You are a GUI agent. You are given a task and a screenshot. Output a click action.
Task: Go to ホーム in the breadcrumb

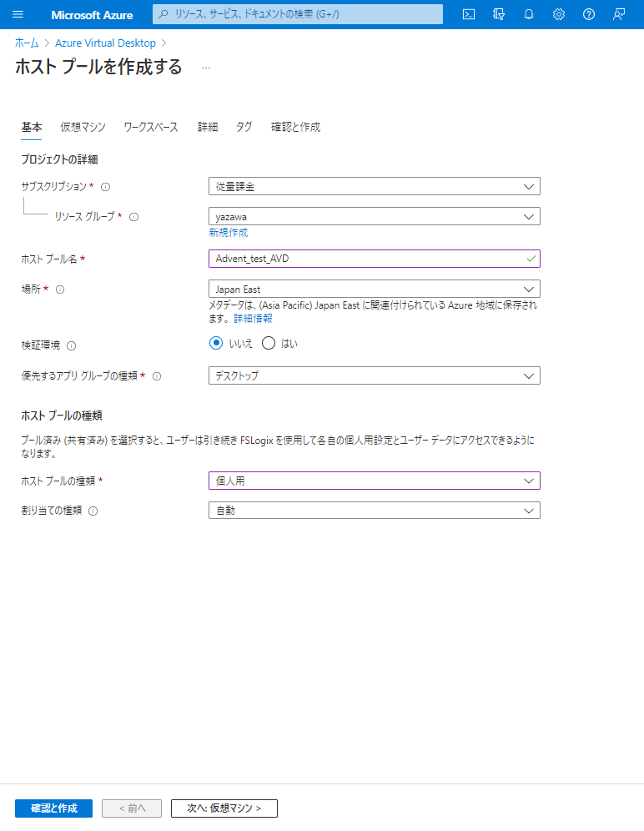27,43
